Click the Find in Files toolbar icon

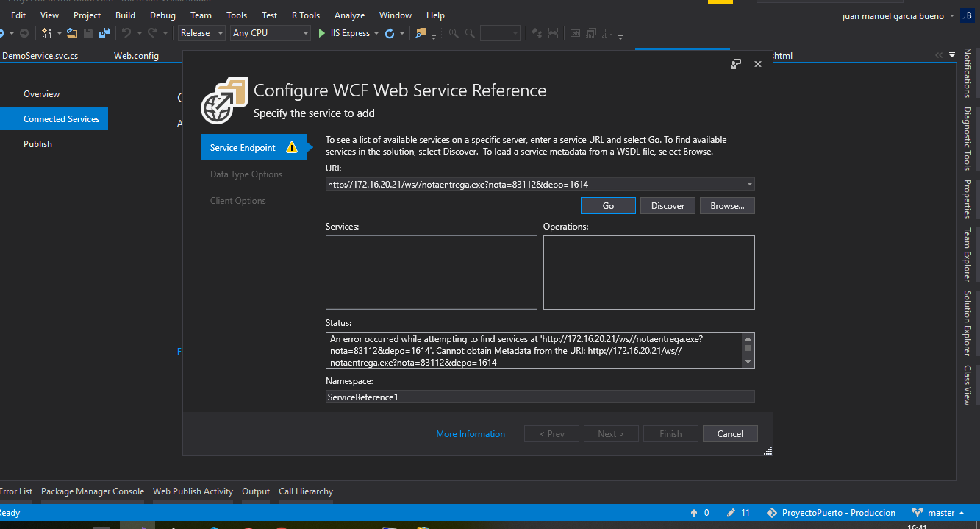421,33
